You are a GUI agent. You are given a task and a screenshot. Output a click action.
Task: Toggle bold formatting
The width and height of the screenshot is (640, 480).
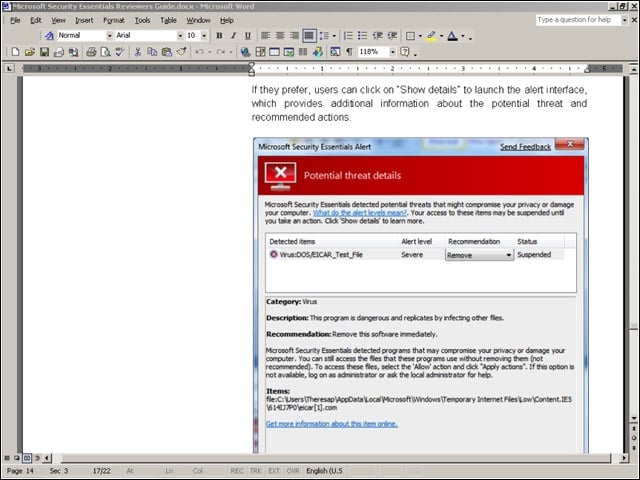(219, 36)
